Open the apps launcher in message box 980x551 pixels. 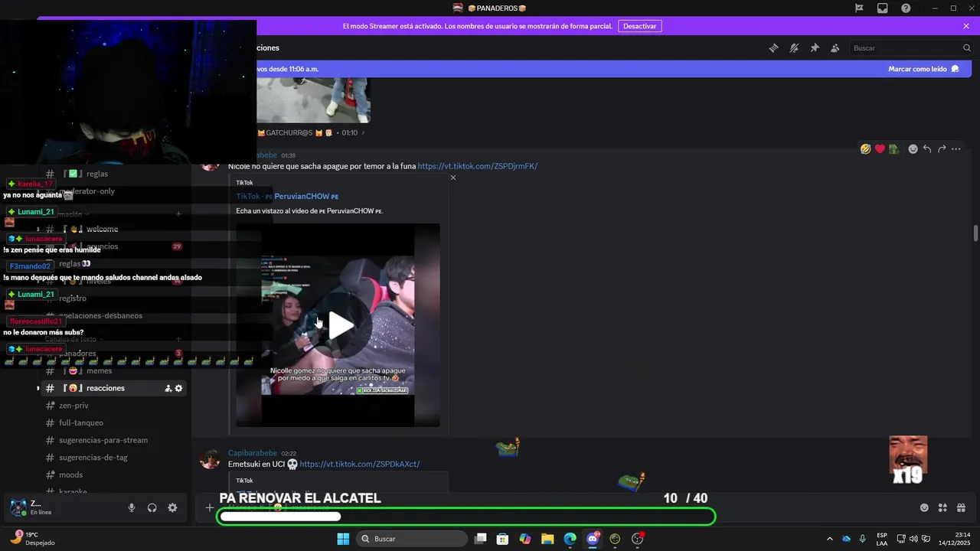click(x=942, y=508)
